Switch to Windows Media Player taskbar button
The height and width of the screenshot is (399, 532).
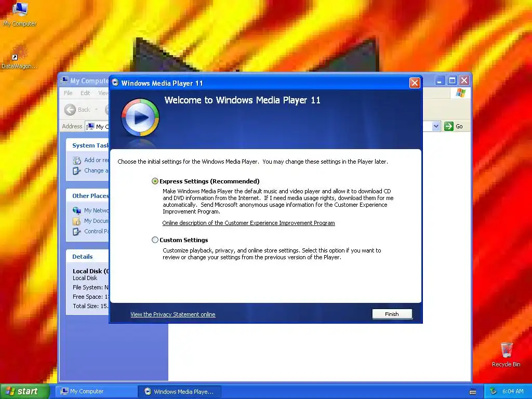180,391
